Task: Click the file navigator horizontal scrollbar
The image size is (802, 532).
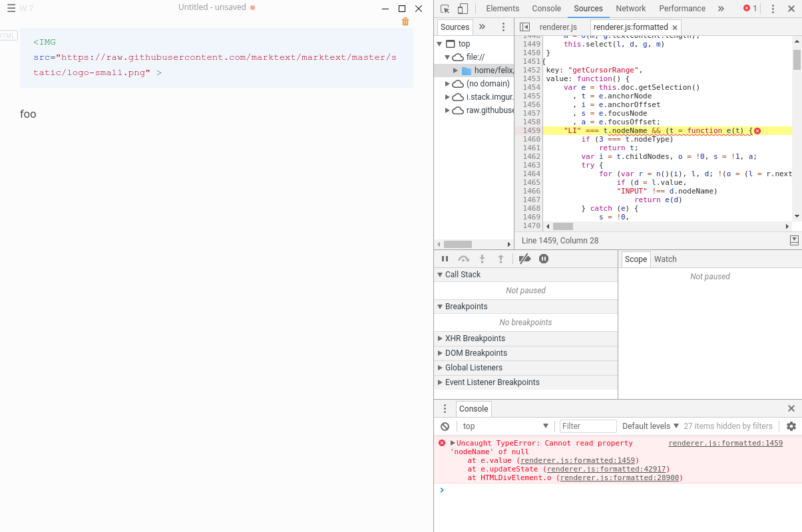Action: [473, 245]
